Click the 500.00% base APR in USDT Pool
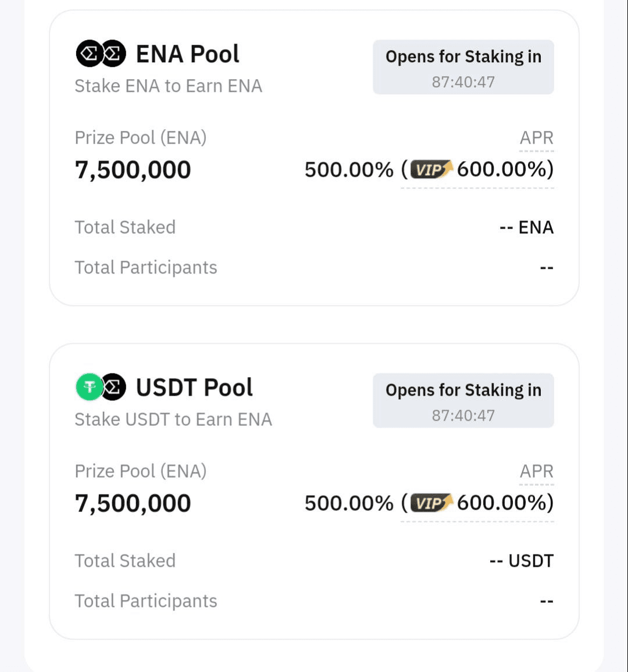Viewport: 628px width, 672px height. (349, 503)
